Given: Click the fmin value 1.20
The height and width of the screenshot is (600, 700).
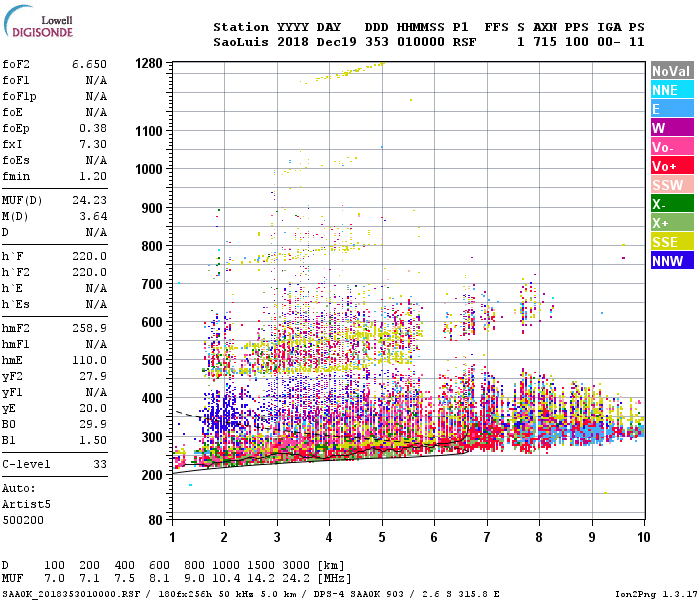Looking at the screenshot, I should (93, 176).
